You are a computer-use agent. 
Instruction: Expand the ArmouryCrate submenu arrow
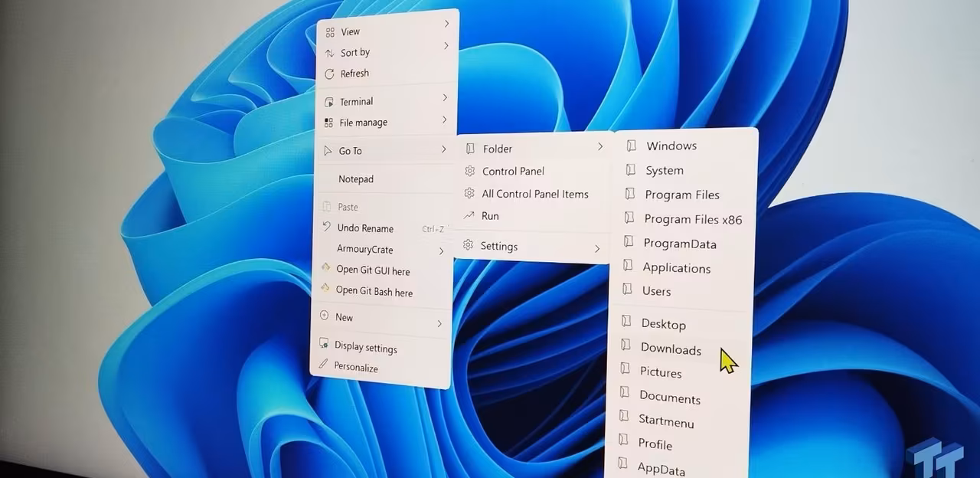pos(441,251)
